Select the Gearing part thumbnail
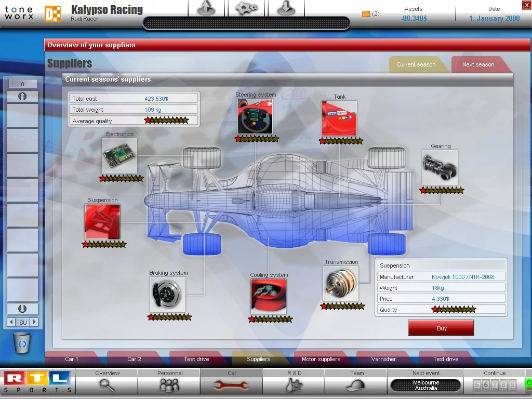The width and height of the screenshot is (532, 399). [x=440, y=168]
